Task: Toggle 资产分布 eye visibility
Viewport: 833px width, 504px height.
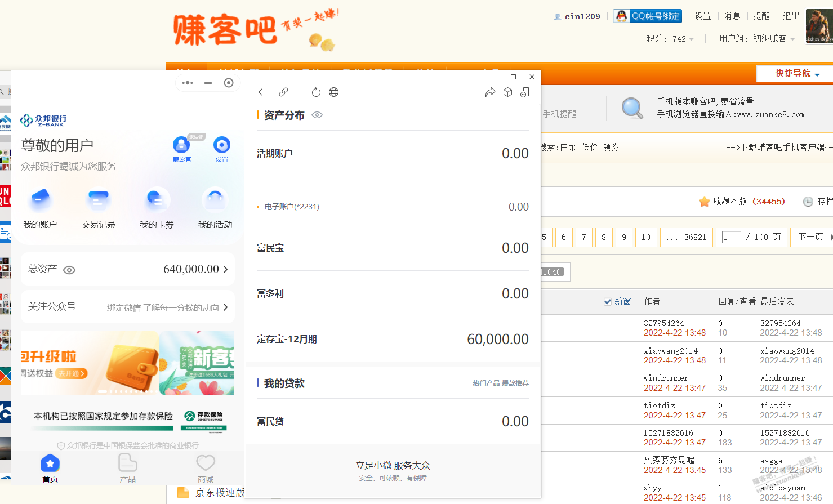Action: (x=317, y=115)
